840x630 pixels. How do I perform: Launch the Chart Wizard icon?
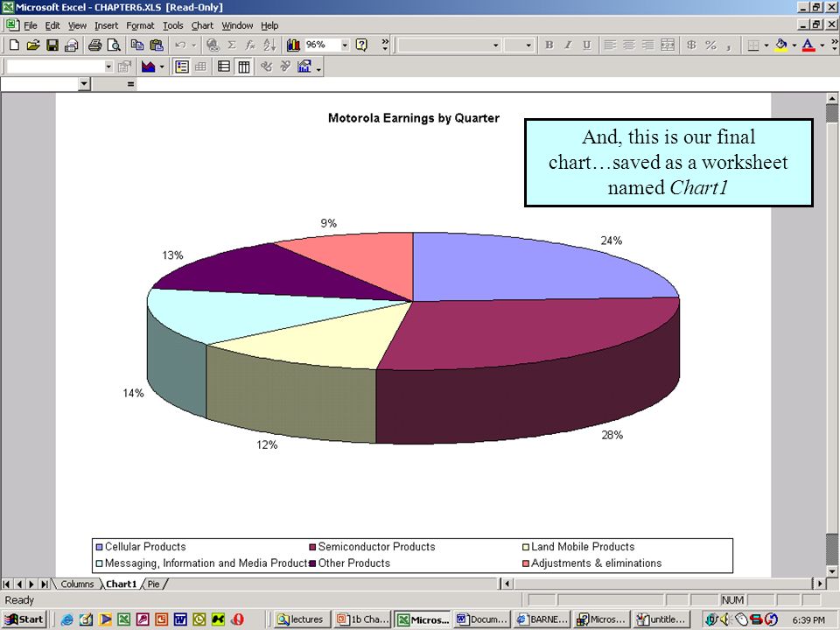[293, 45]
